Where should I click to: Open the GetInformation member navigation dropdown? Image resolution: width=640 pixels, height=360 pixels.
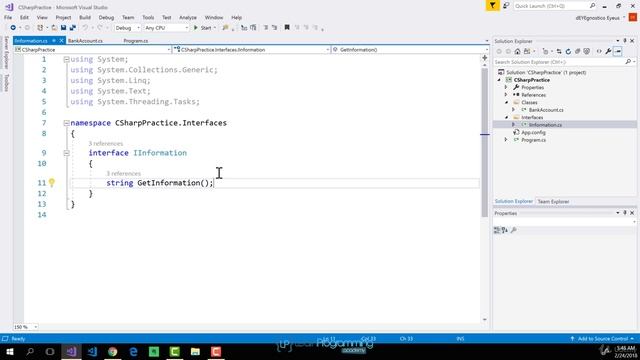(x=410, y=50)
